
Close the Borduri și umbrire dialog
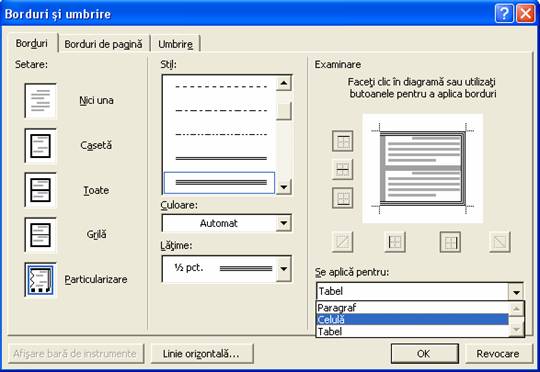[x=526, y=14]
